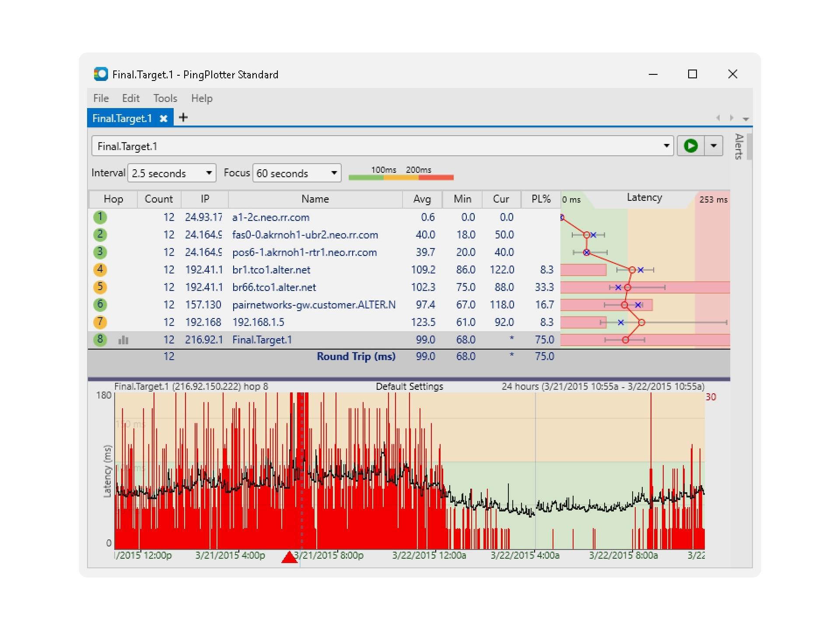Open the dropdown beside the trace start button
Screen dimensions: 840x630
(x=714, y=146)
